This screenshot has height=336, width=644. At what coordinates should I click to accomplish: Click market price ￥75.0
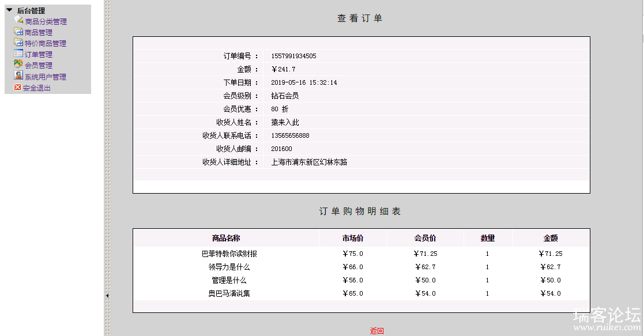tap(353, 254)
